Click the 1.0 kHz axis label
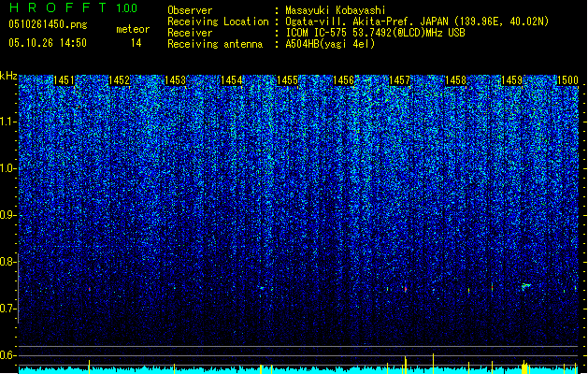The width and height of the screenshot is (588, 374). click(x=8, y=168)
